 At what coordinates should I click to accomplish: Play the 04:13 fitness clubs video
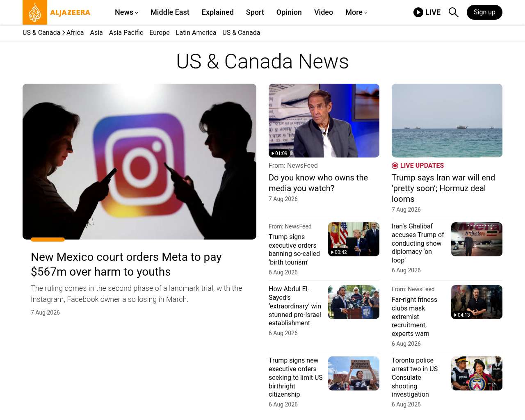pos(477,302)
